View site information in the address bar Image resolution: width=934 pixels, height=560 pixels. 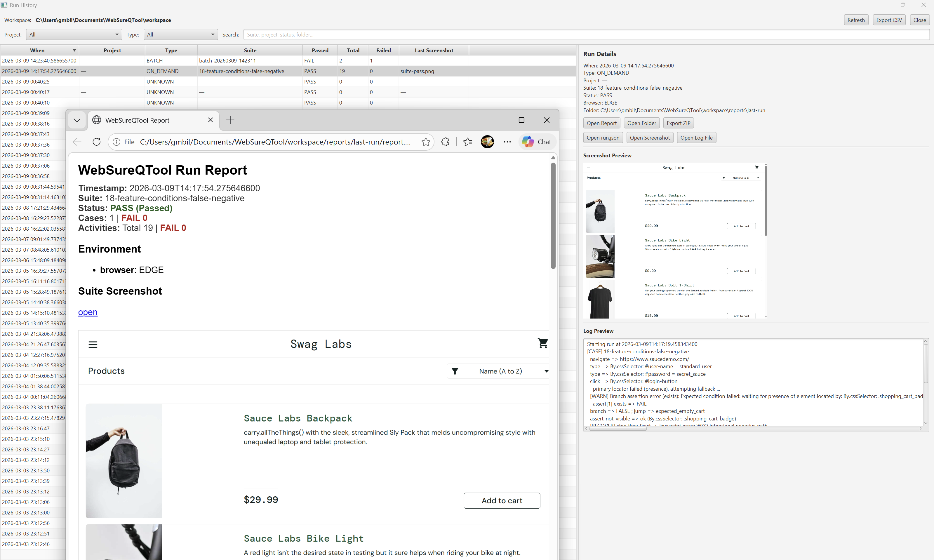(x=116, y=142)
